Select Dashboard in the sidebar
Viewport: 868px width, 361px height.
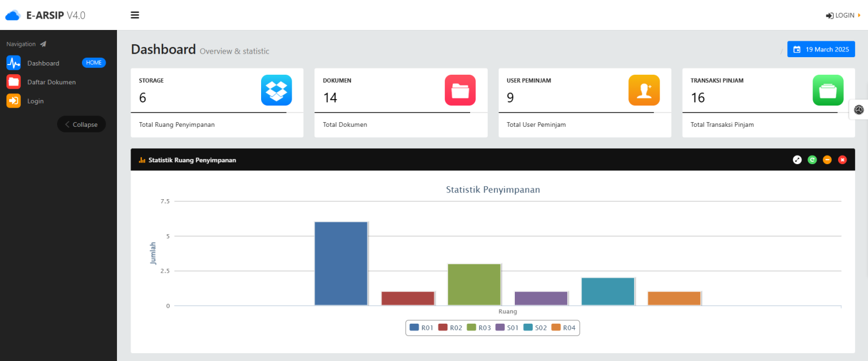43,63
